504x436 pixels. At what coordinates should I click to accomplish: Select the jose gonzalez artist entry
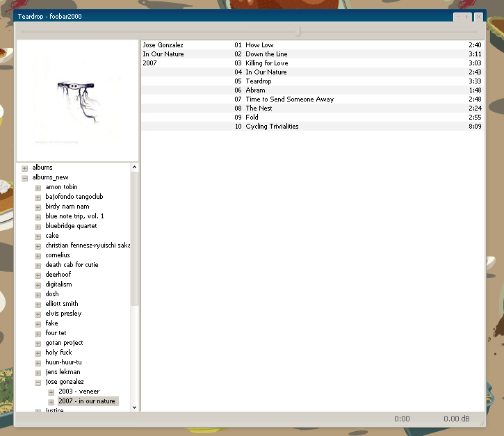coord(64,382)
